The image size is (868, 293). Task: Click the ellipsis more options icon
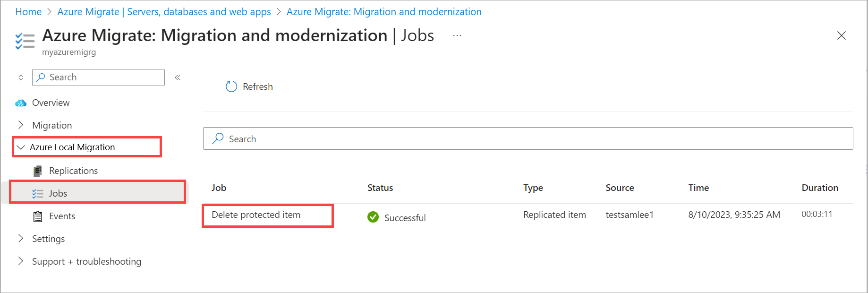[457, 35]
